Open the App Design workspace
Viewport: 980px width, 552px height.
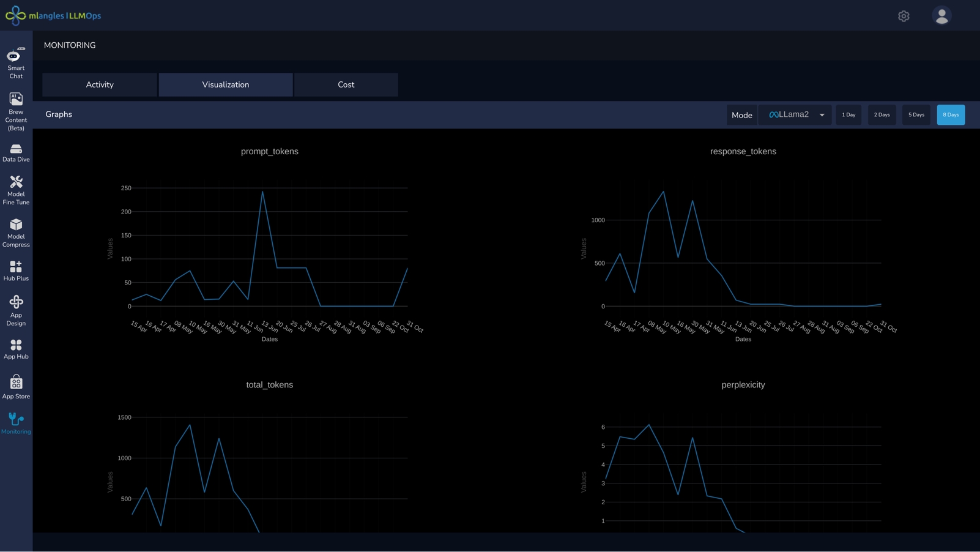15,308
